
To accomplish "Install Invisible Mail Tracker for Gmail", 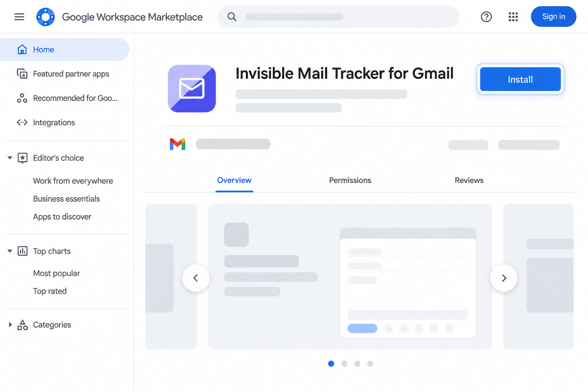I will click(520, 79).
